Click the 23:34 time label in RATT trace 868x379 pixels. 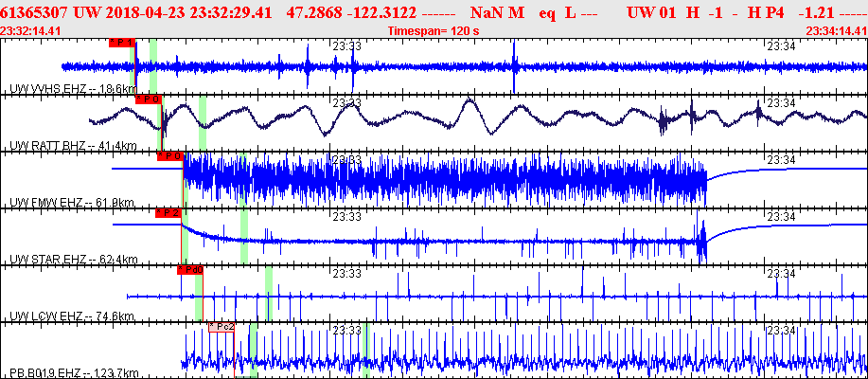tap(781, 103)
